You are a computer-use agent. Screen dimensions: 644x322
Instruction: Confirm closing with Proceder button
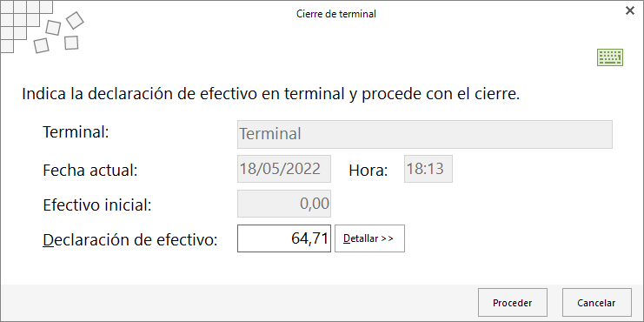pyautogui.click(x=513, y=303)
